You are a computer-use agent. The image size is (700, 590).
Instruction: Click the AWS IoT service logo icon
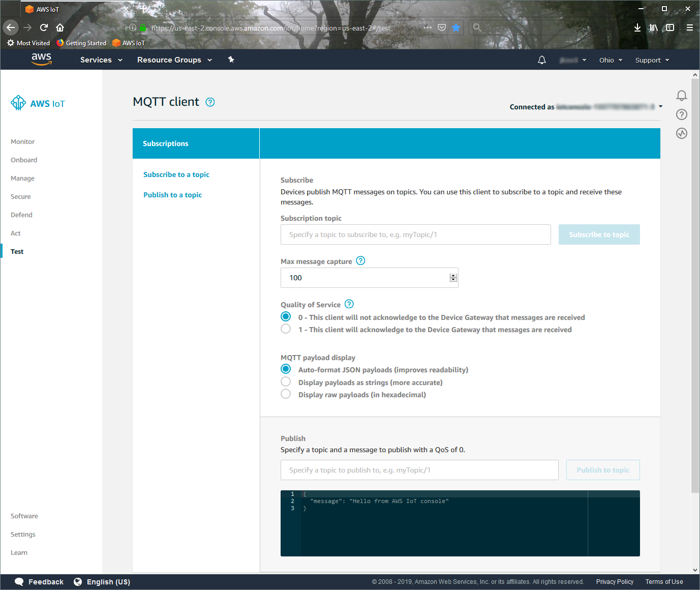coord(18,103)
